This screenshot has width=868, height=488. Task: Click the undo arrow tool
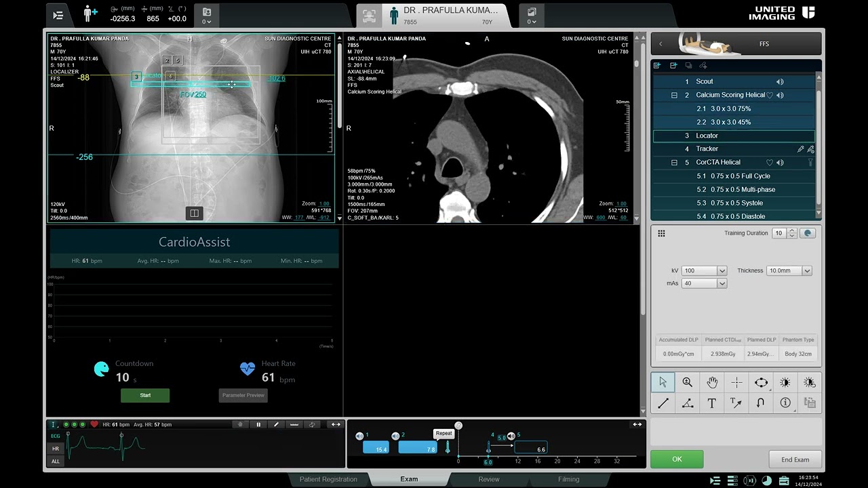(x=761, y=403)
